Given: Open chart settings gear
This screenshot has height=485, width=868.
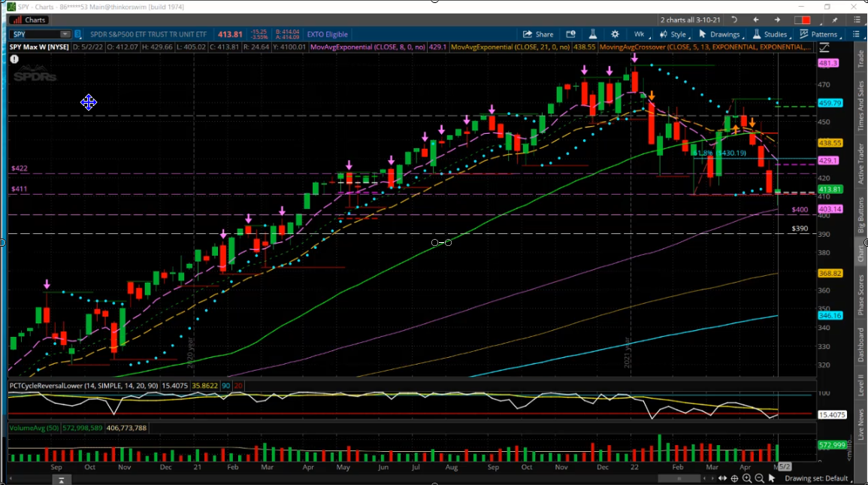Looking at the screenshot, I should point(615,35).
